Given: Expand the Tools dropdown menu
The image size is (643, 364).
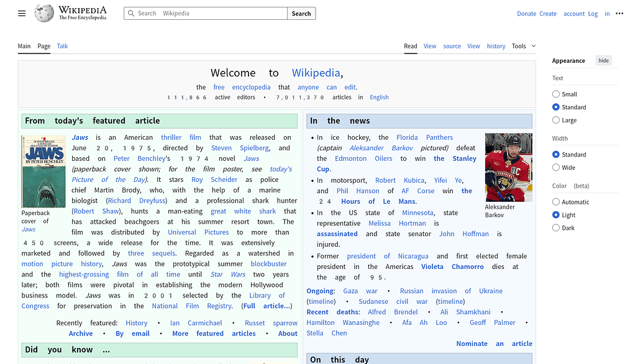Looking at the screenshot, I should coord(523,46).
